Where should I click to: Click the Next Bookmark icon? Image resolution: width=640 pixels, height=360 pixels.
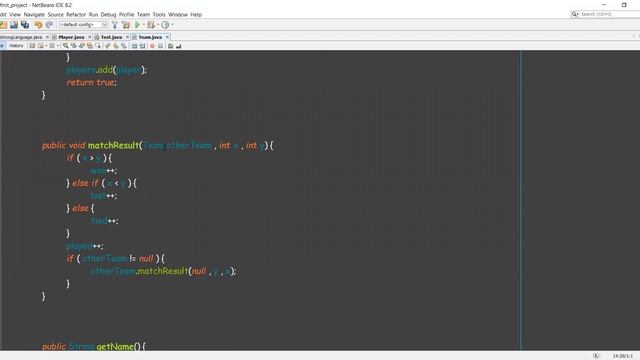(x=116, y=46)
